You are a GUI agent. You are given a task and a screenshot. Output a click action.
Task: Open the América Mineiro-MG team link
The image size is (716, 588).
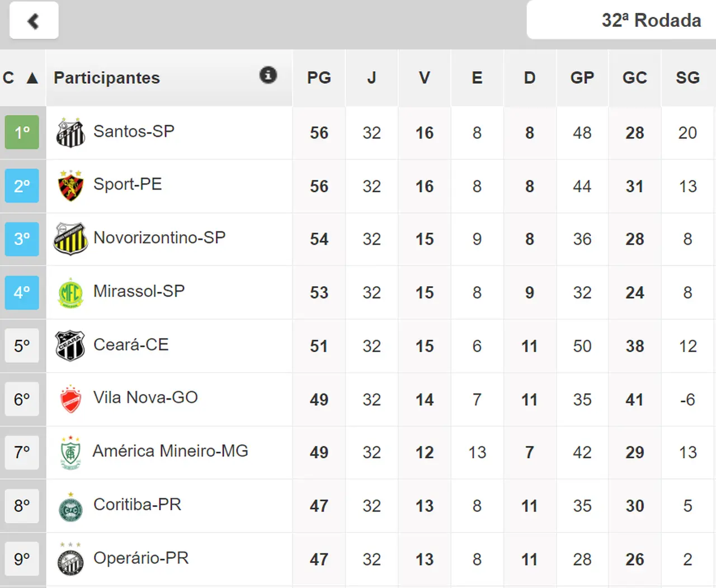(170, 451)
